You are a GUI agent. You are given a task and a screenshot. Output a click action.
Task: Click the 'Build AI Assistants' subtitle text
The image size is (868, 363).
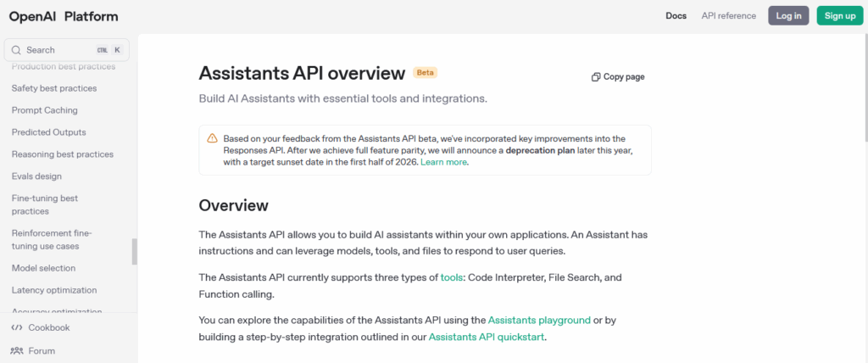click(x=342, y=99)
